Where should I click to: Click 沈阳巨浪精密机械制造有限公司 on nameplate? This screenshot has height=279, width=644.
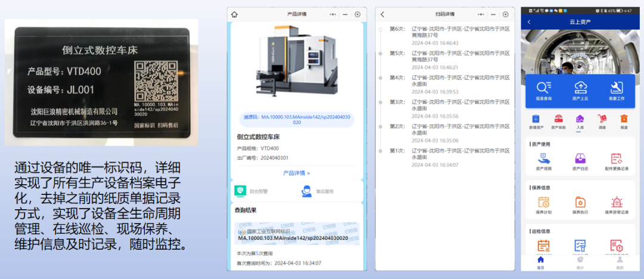click(75, 111)
